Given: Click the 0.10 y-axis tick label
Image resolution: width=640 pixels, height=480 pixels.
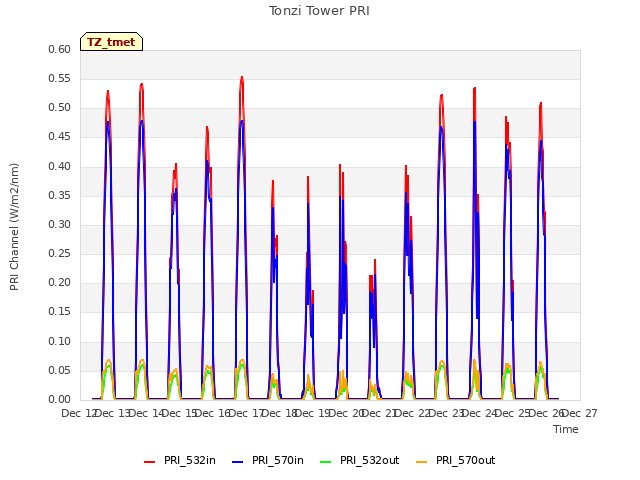Looking at the screenshot, I should [x=59, y=341].
